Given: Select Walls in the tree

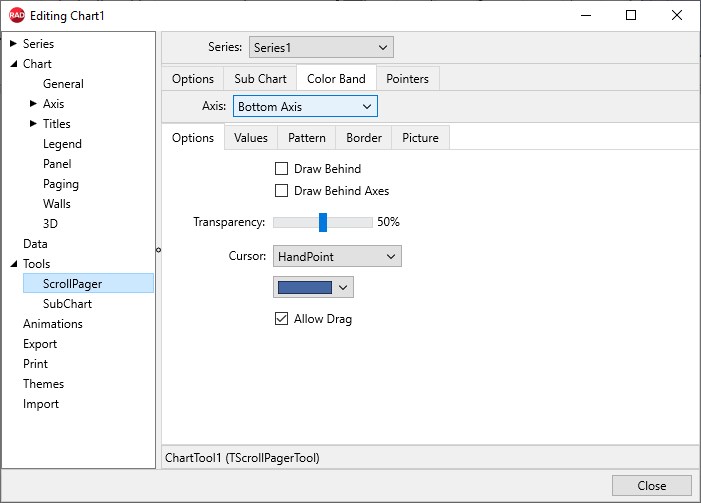Looking at the screenshot, I should (56, 204).
